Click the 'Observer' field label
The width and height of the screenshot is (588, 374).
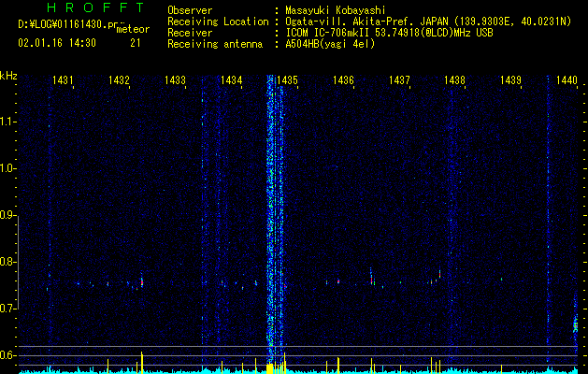190,10
